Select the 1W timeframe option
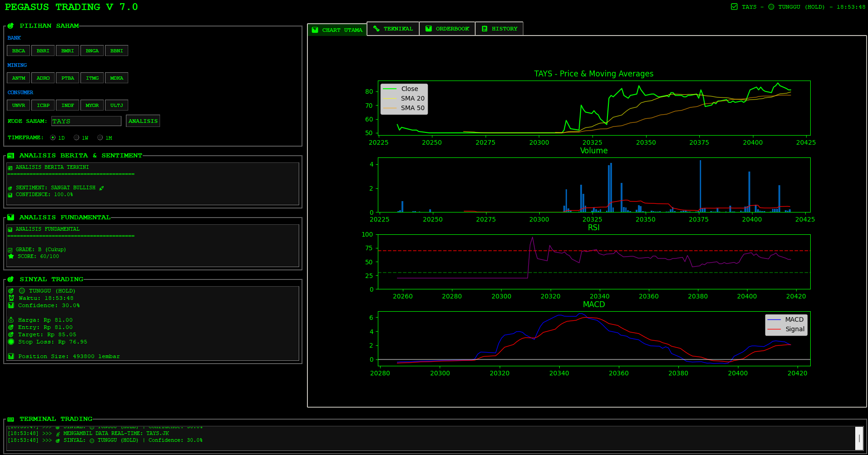The width and height of the screenshot is (868, 455). point(76,137)
